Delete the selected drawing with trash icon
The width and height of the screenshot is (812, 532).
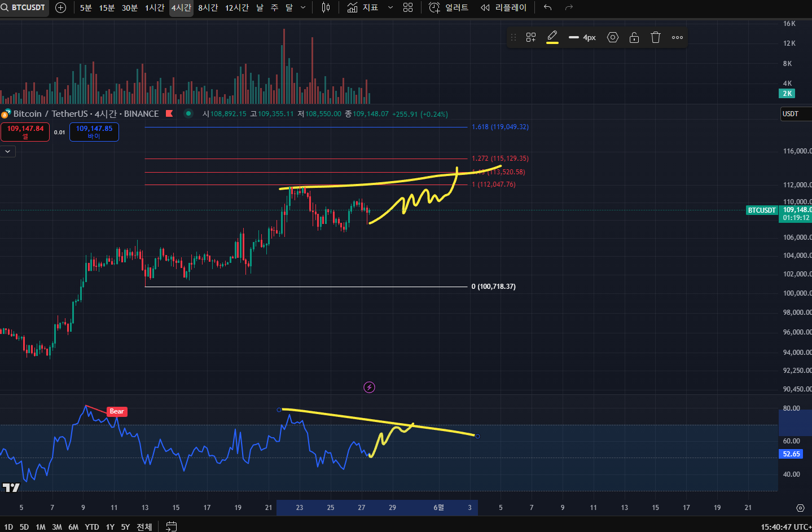(656, 37)
